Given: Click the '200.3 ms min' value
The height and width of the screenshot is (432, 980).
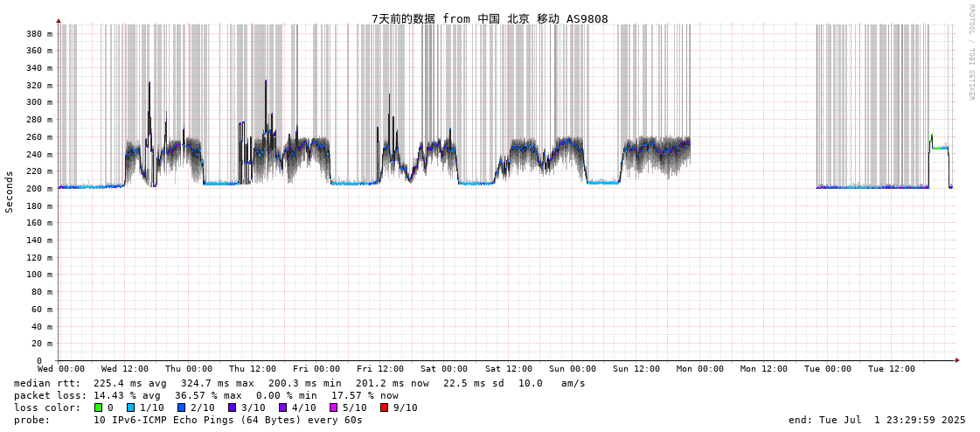Looking at the screenshot, I should (x=306, y=383).
